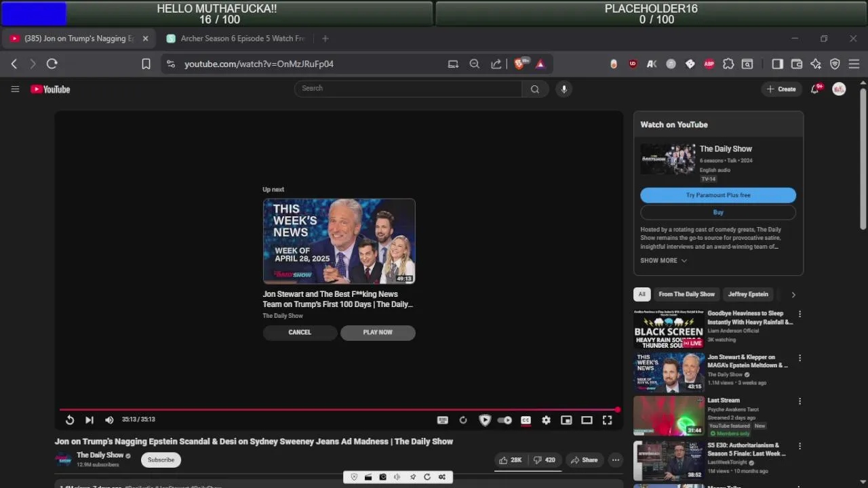Select the Jeffrey Epstein chip
Viewport: 868px width, 488px height.
tap(748, 294)
